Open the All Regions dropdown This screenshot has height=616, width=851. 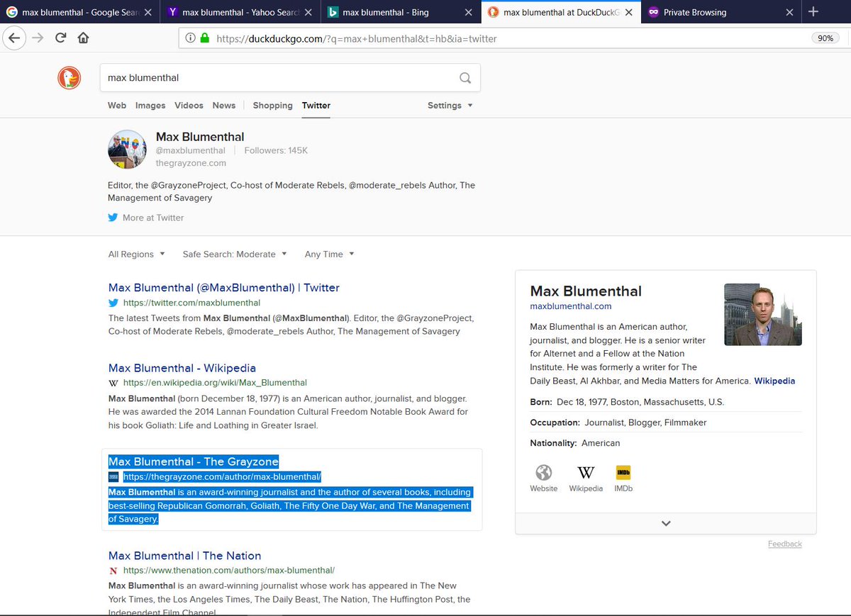pyautogui.click(x=136, y=254)
